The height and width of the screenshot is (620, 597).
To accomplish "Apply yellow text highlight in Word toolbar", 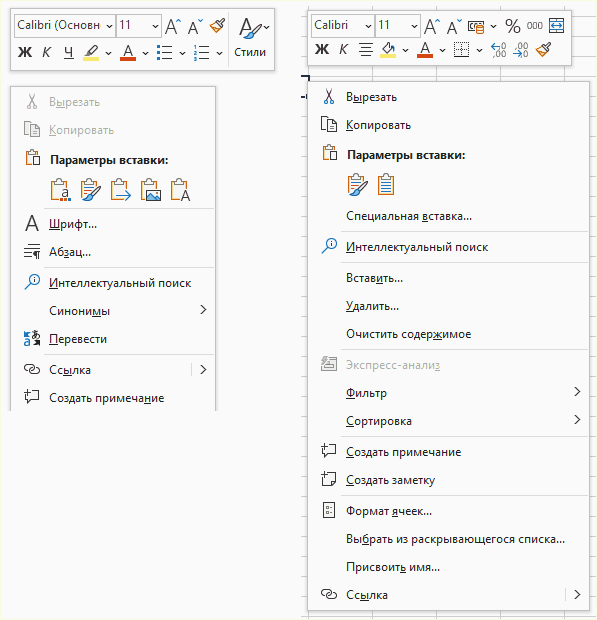I will [91, 52].
